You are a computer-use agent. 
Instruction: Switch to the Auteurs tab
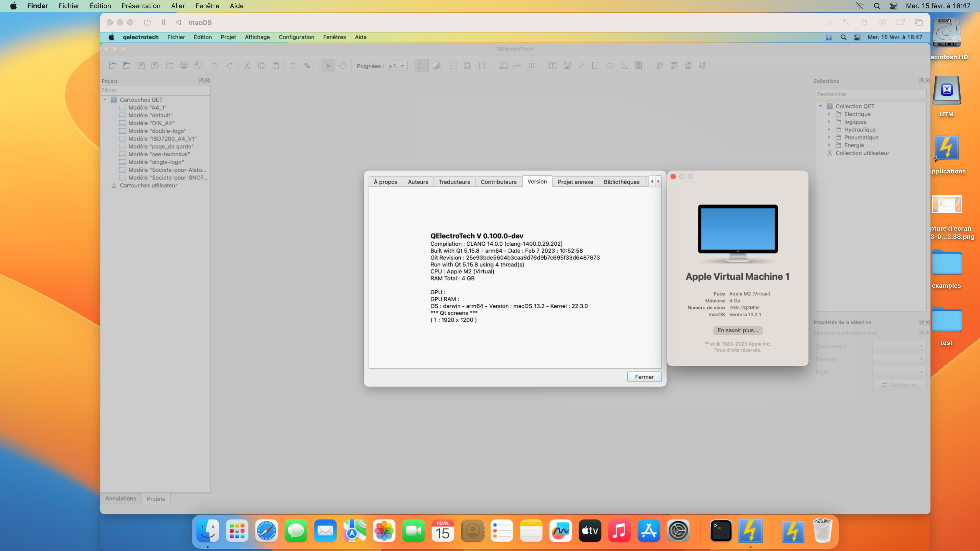click(418, 182)
